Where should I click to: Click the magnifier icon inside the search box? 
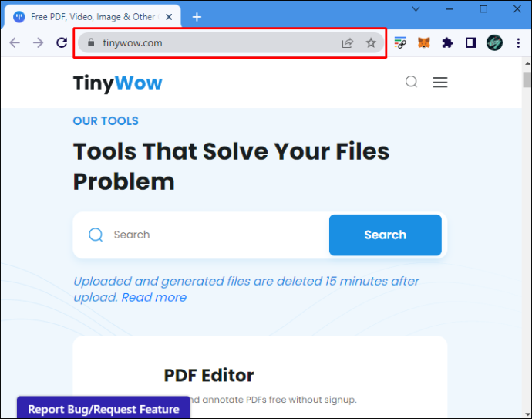pyautogui.click(x=96, y=235)
